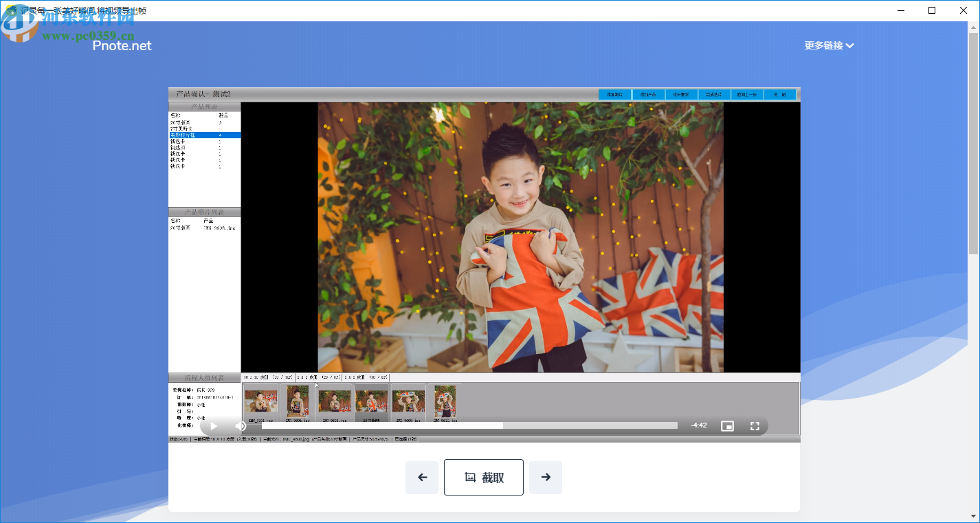
Task: Mute the video with the speaker icon
Action: 241,425
